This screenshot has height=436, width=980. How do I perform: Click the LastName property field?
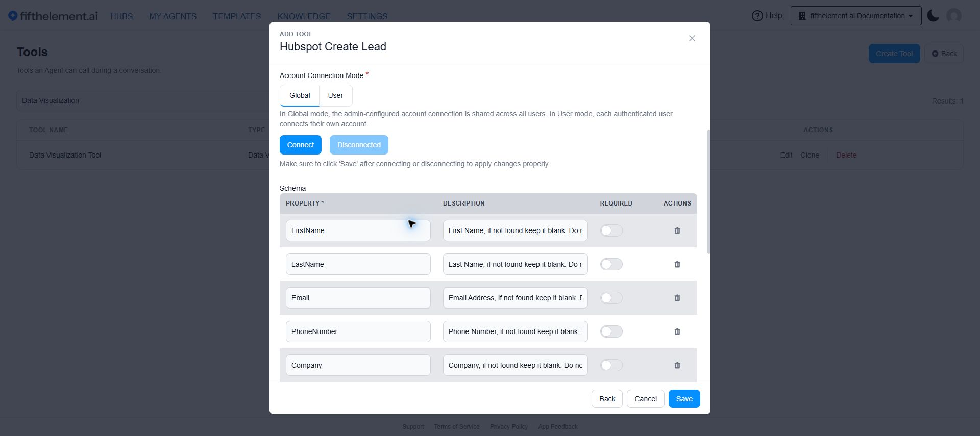[358, 264]
